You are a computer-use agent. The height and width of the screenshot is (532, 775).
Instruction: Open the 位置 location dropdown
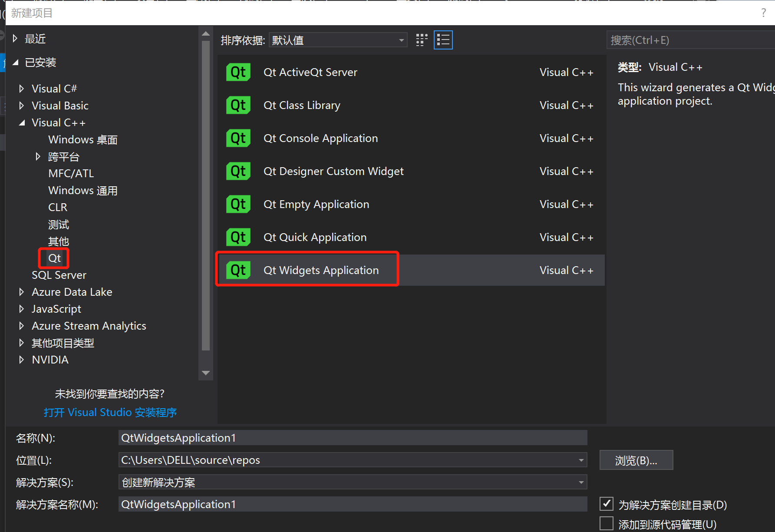click(x=581, y=460)
